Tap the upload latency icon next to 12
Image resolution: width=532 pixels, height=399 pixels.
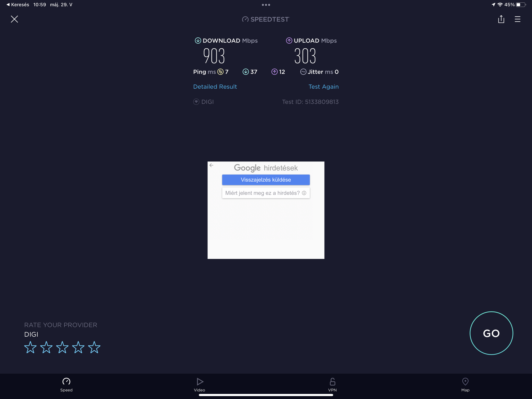[275, 72]
